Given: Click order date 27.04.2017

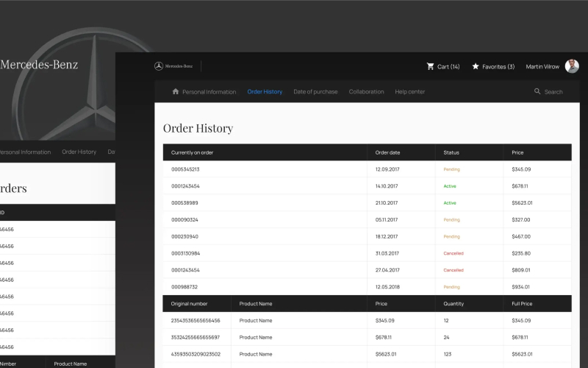Looking at the screenshot, I should (x=387, y=270).
